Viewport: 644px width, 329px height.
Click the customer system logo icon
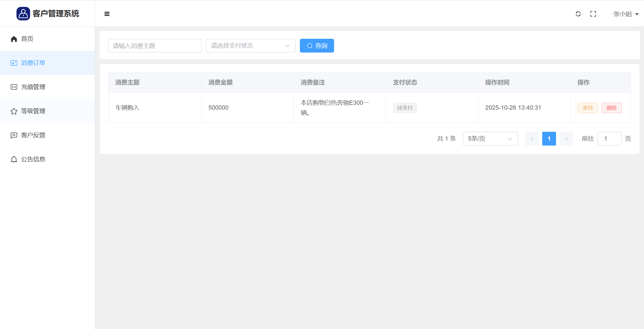23,13
